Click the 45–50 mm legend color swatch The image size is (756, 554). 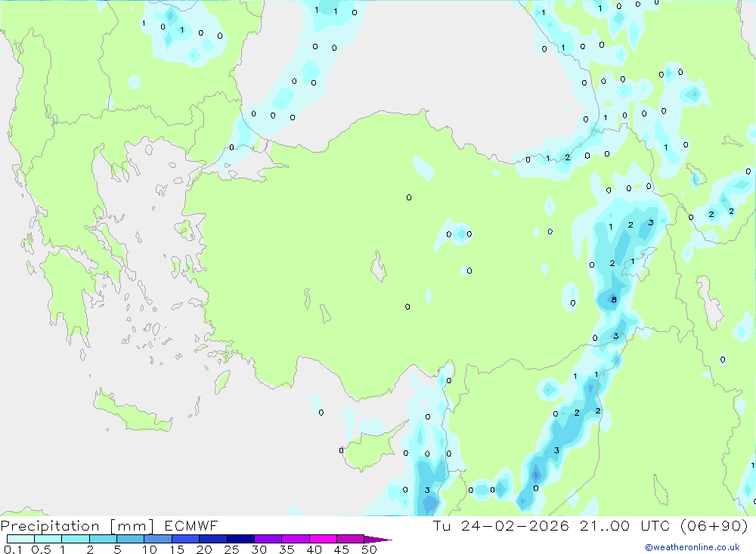pyautogui.click(x=350, y=539)
